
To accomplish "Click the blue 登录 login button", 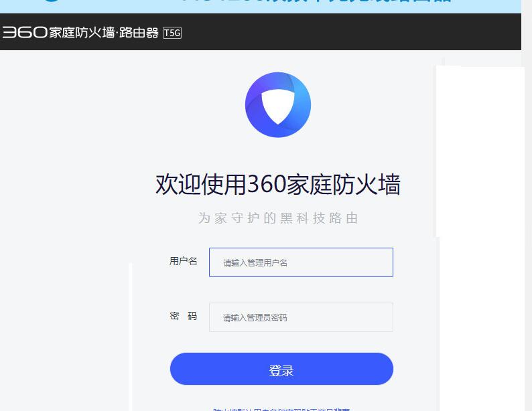I will [x=281, y=369].
